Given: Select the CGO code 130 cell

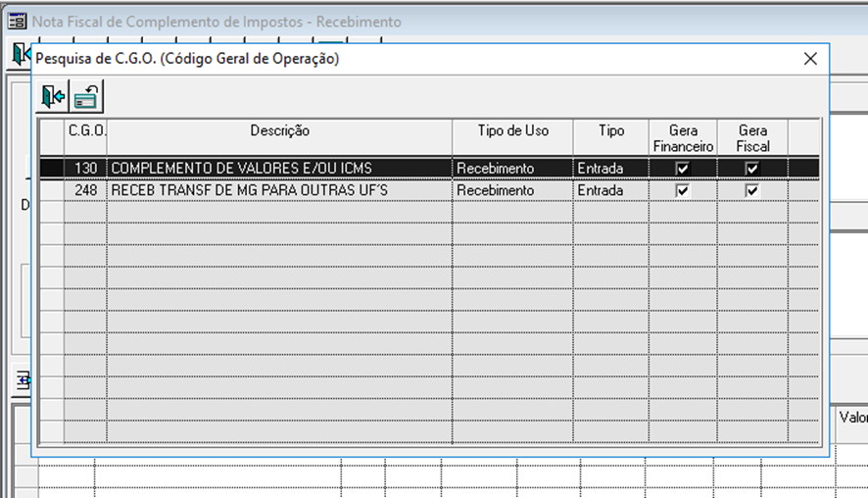Looking at the screenshot, I should click(86, 168).
